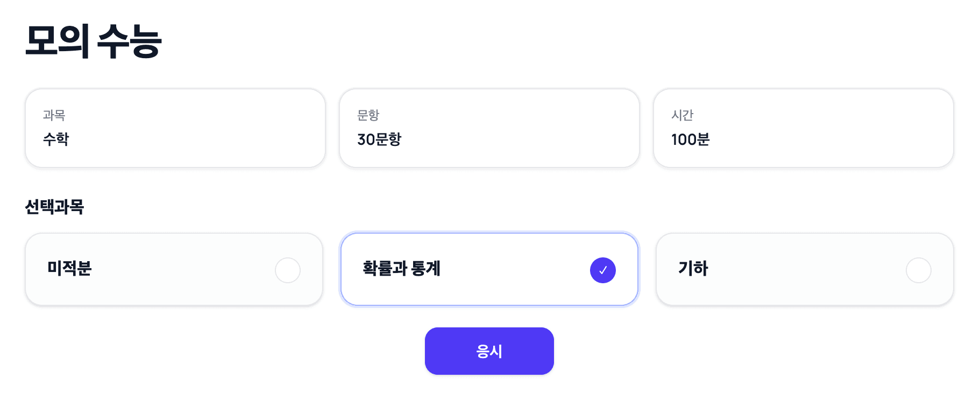This screenshot has height=406, width=980.
Task: Choose 기하 as the elective subject
Action: [x=803, y=269]
